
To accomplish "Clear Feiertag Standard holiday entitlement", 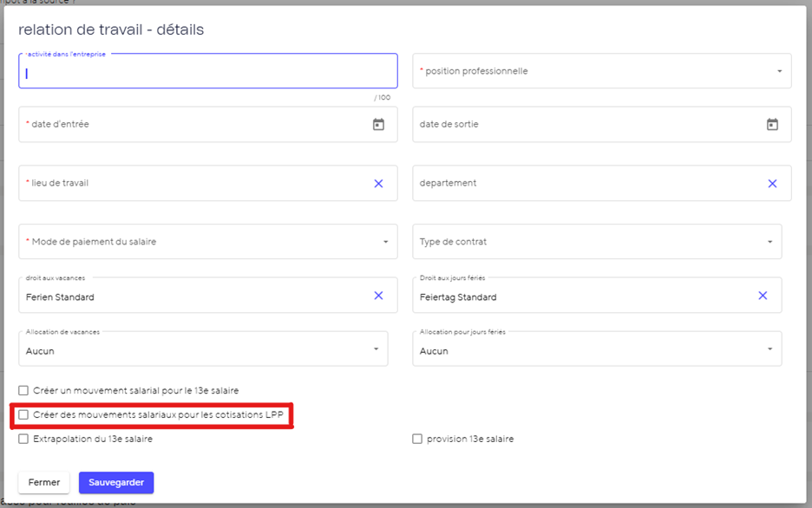I will click(x=763, y=296).
